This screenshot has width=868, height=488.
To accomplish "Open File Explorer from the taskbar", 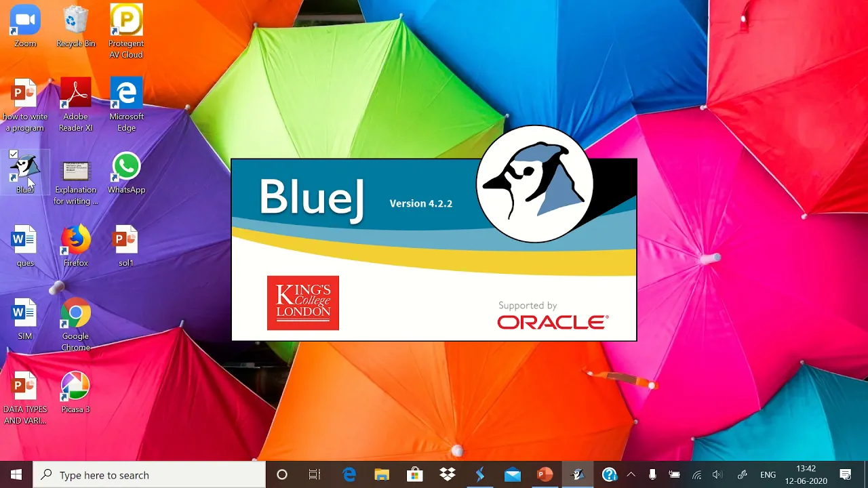I will [382, 474].
